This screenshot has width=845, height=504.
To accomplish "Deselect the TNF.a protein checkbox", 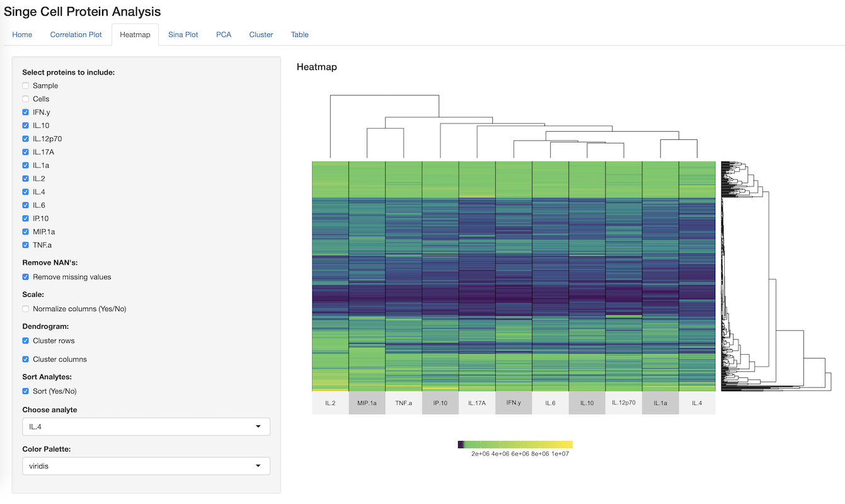I will point(26,245).
